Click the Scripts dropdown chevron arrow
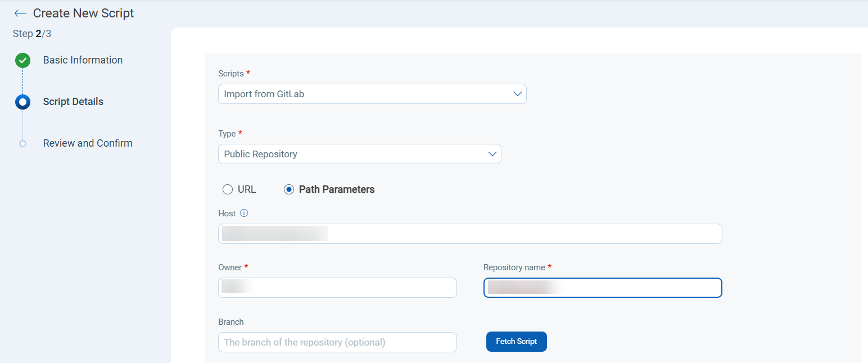Image resolution: width=868 pixels, height=363 pixels. click(x=518, y=94)
